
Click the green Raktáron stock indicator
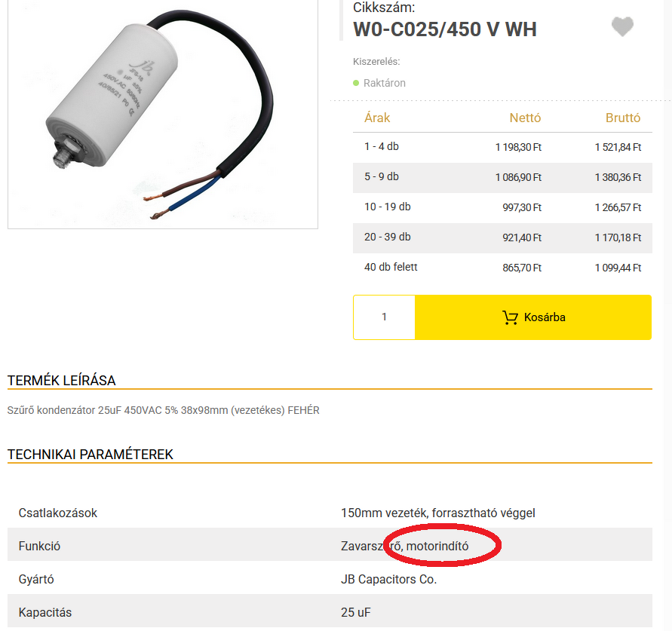tap(356, 83)
